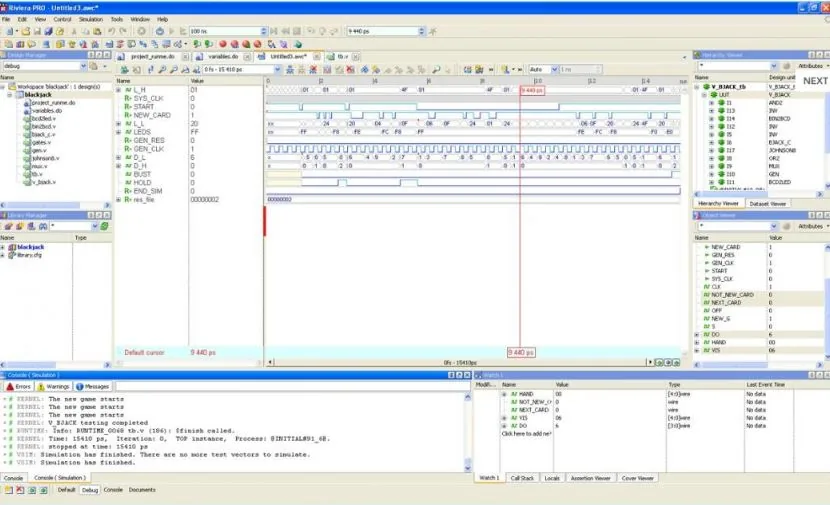Image resolution: width=830 pixels, height=505 pixels.
Task: Click the library icon beside blackjack in Library Manager
Action: click(12, 247)
